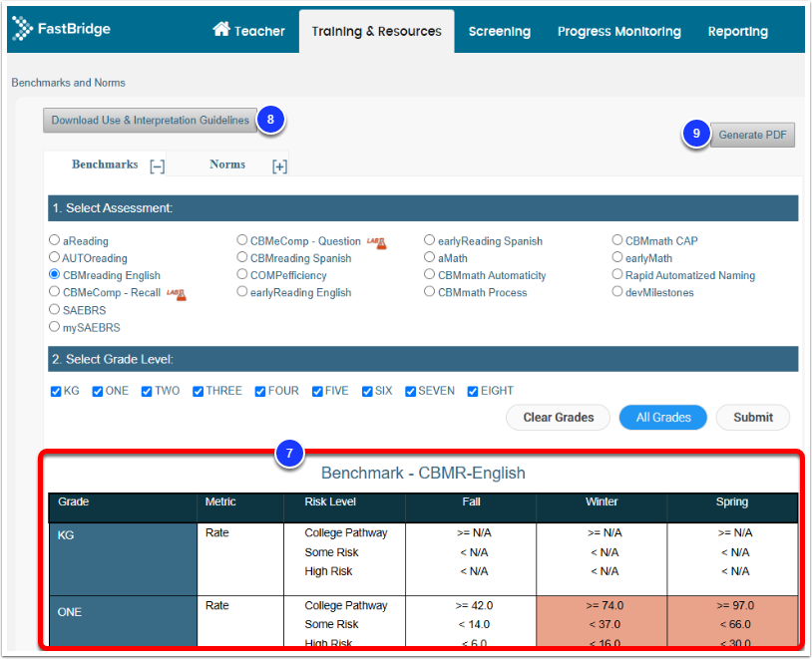Select the devMilestones radio button

[617, 291]
